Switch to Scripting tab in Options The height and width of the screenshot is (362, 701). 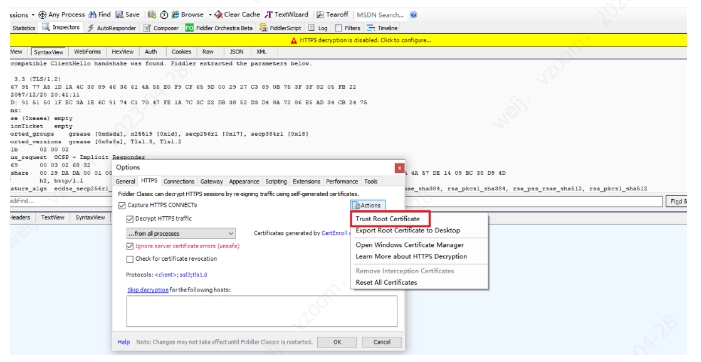point(276,181)
